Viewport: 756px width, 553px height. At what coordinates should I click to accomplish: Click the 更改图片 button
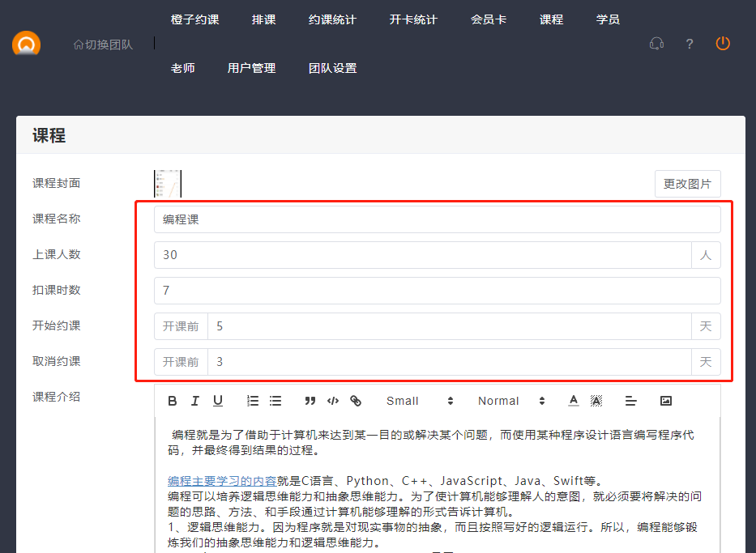tap(687, 184)
